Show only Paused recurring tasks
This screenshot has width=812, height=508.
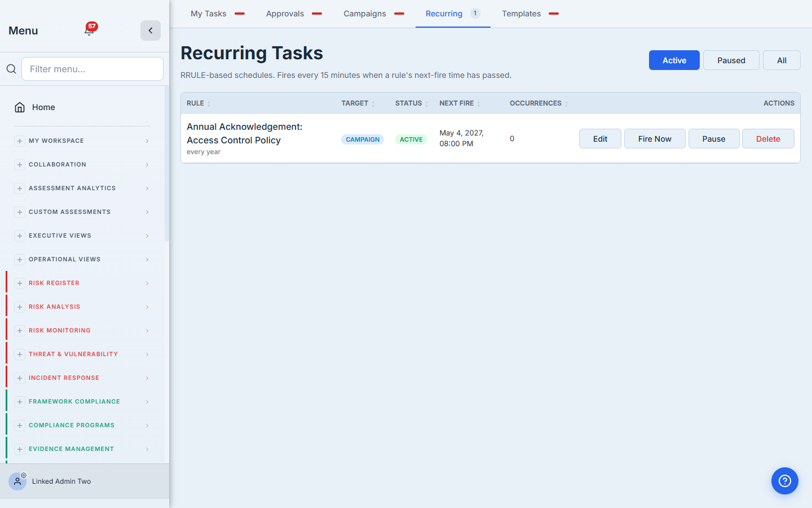click(731, 60)
